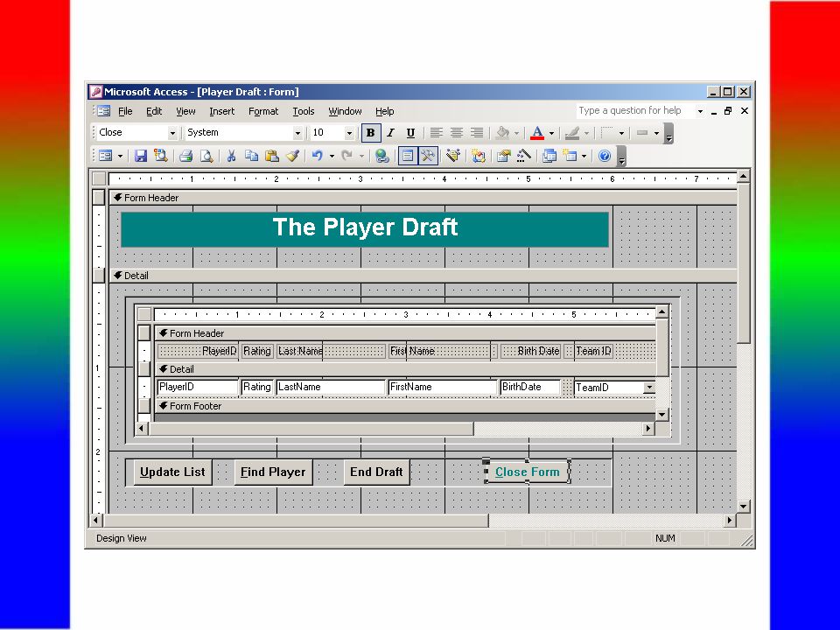Select the PlayerID text box in subform

[198, 387]
